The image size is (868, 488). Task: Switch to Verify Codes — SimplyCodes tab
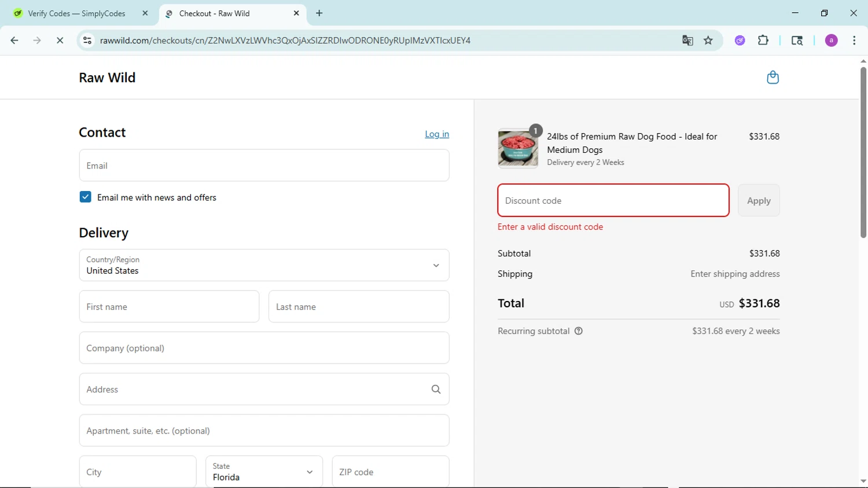(x=76, y=13)
